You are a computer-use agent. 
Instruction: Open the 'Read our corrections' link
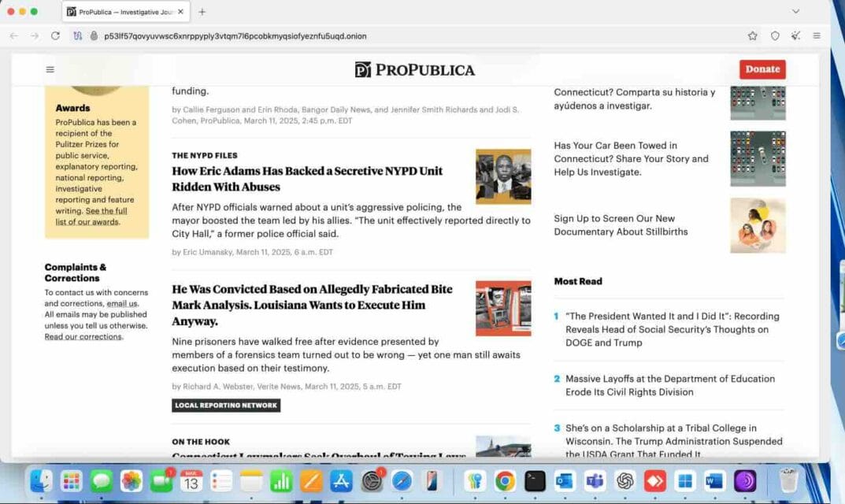83,337
